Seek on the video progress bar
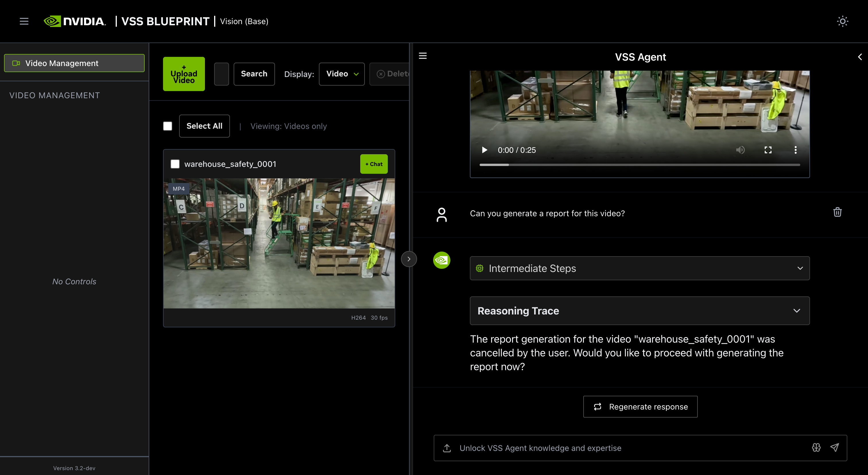Screen dimensions: 868x475 click(x=640, y=165)
